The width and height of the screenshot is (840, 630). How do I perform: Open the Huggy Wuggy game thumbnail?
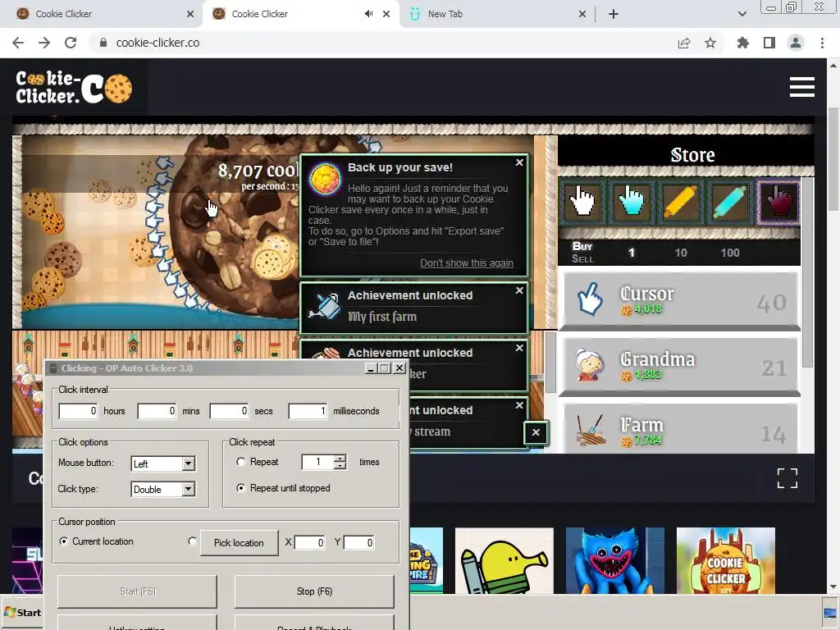pos(615,561)
